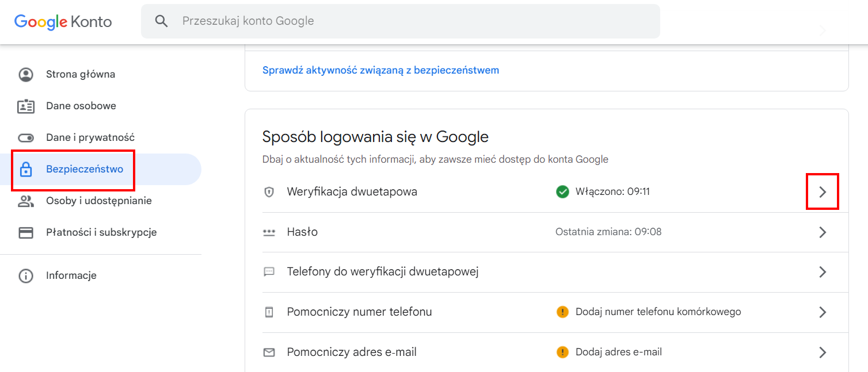The image size is (868, 372).
Task: Click the Bezpieczeństwo padlock icon
Action: click(26, 169)
